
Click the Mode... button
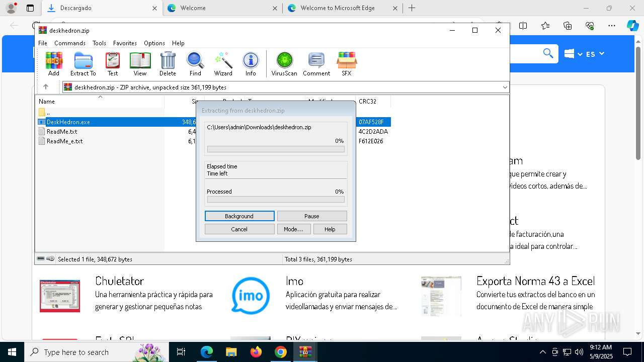click(x=293, y=229)
